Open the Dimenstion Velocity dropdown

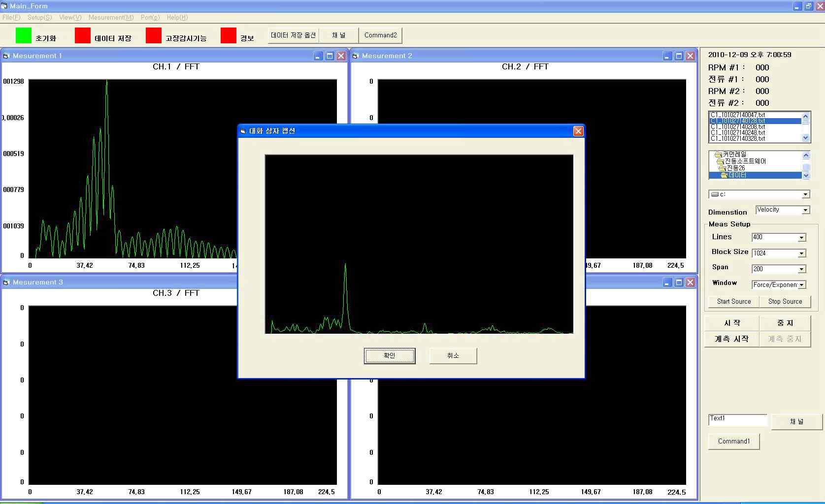806,210
